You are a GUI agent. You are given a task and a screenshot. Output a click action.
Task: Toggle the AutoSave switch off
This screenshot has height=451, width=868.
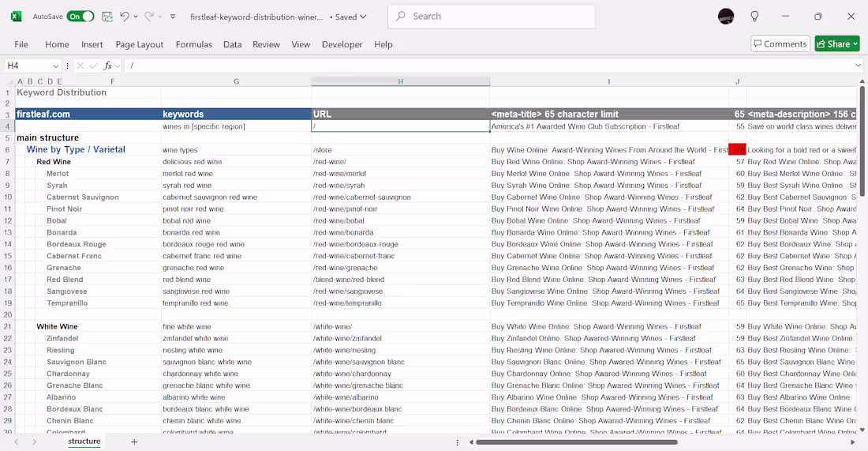tap(80, 17)
